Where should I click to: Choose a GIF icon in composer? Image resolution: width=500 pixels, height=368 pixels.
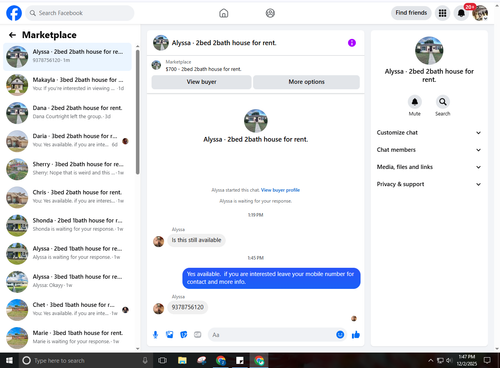198,334
